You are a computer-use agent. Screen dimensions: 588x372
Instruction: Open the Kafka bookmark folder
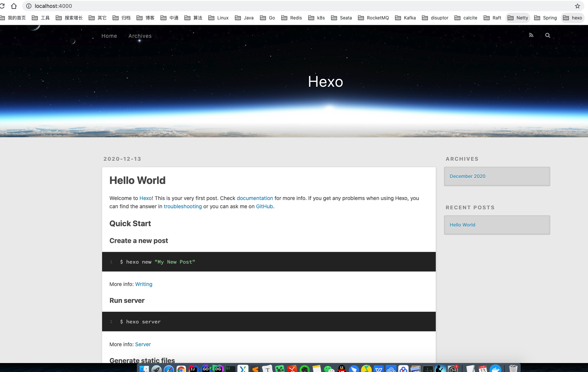coord(405,18)
